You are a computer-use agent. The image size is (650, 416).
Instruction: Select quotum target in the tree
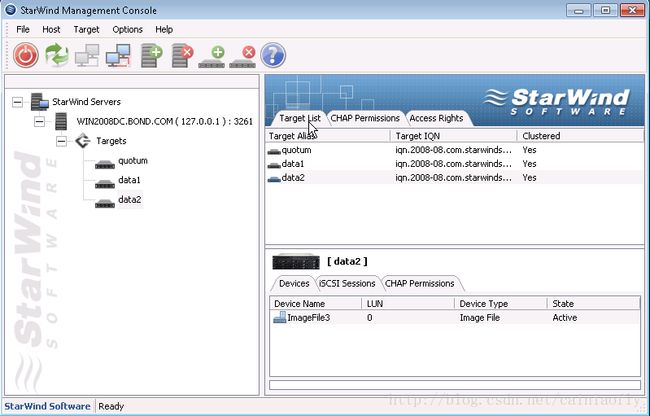(x=133, y=160)
